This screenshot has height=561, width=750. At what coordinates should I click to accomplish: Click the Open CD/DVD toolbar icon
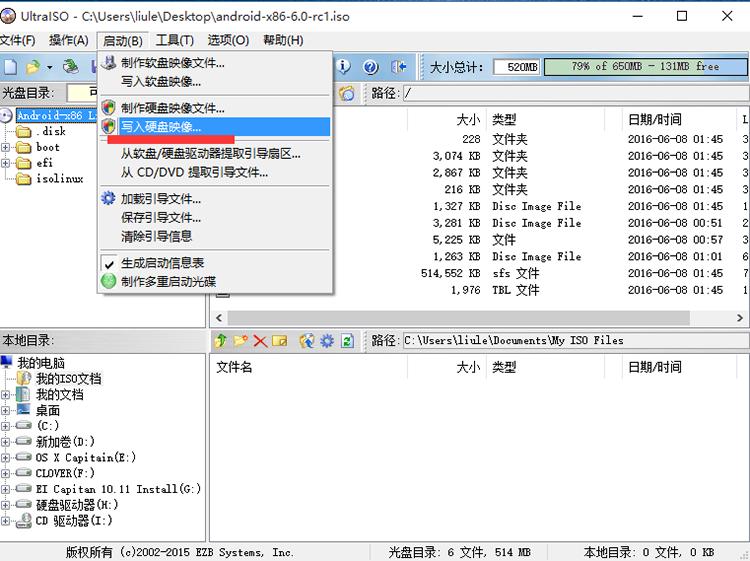click(71, 67)
